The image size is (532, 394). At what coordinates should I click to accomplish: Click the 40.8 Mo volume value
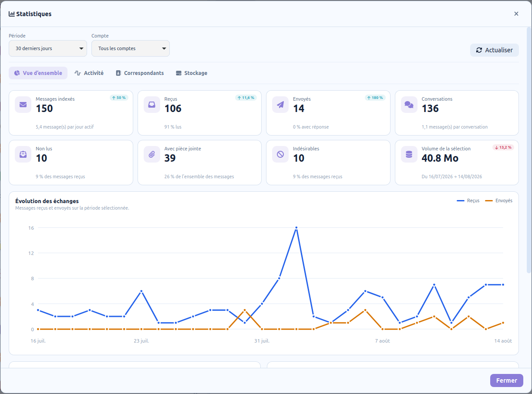[440, 158]
